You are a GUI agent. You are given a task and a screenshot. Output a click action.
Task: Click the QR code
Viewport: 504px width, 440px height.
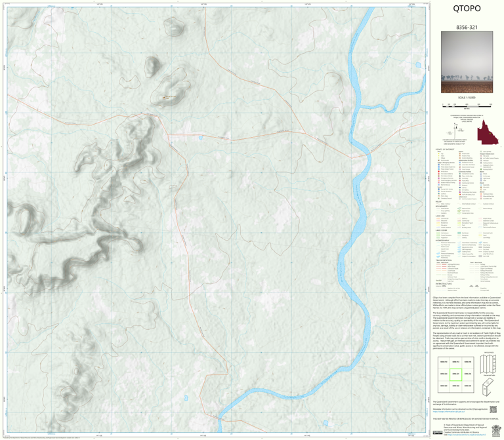pos(493,409)
